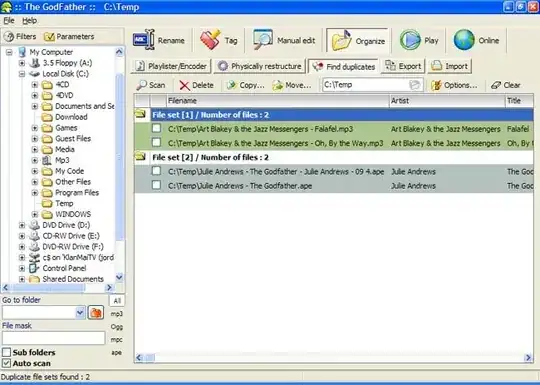Expand the Program Files folder node
The image size is (540, 385).
pyautogui.click(x=34, y=192)
